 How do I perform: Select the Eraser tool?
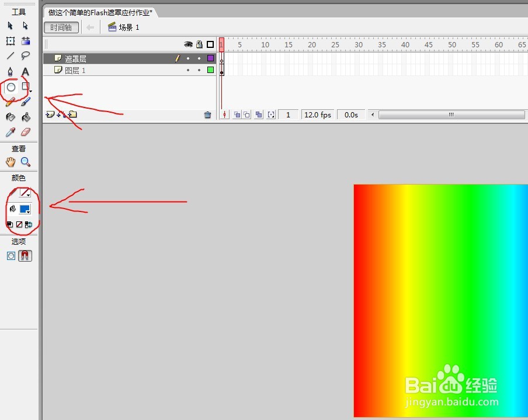click(26, 132)
